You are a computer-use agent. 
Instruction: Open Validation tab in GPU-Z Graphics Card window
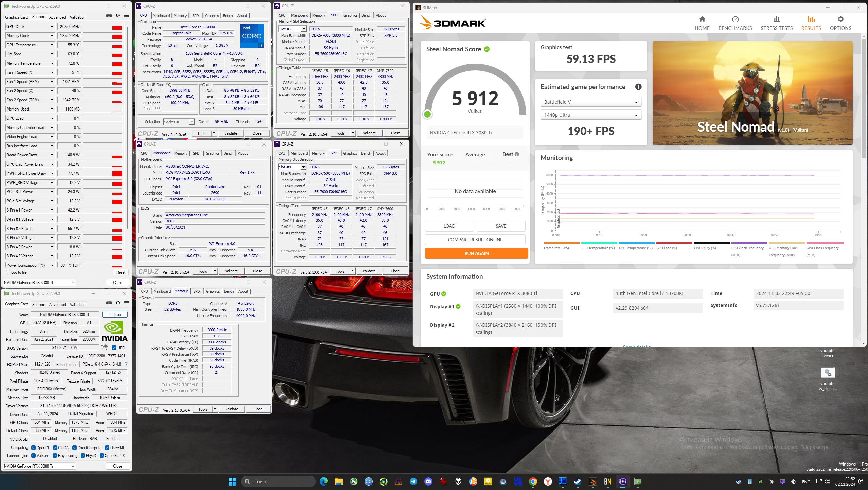pyautogui.click(x=77, y=305)
